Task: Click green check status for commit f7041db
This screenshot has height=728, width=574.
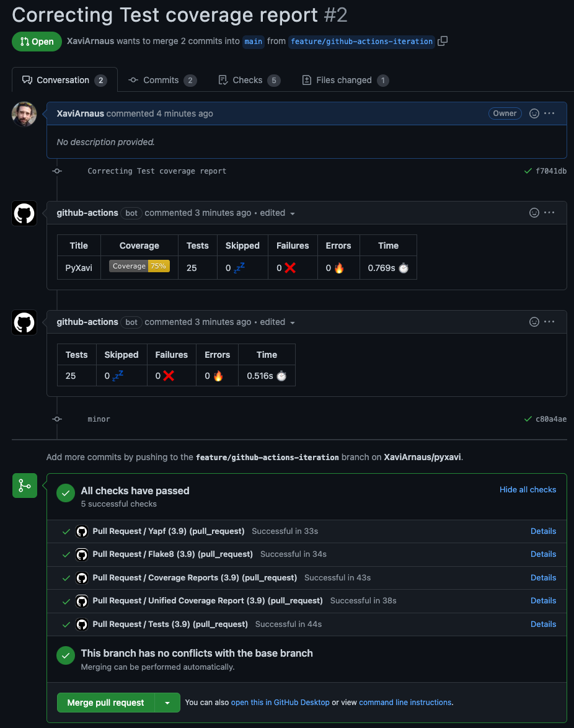Action: (x=528, y=171)
